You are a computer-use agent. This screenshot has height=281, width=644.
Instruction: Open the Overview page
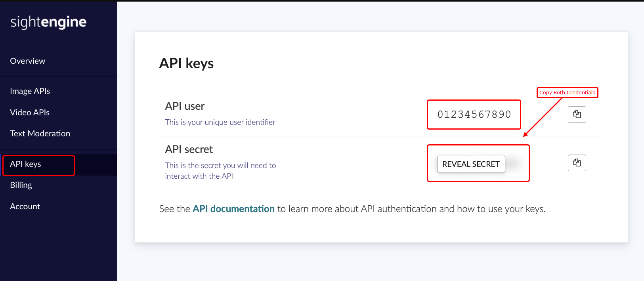pyautogui.click(x=28, y=61)
